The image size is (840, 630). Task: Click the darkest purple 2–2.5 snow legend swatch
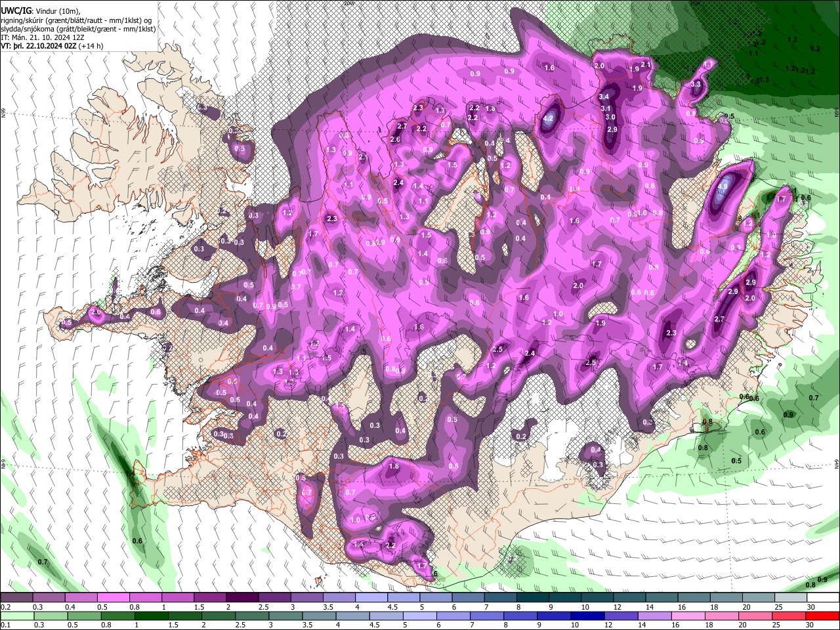tap(242, 598)
